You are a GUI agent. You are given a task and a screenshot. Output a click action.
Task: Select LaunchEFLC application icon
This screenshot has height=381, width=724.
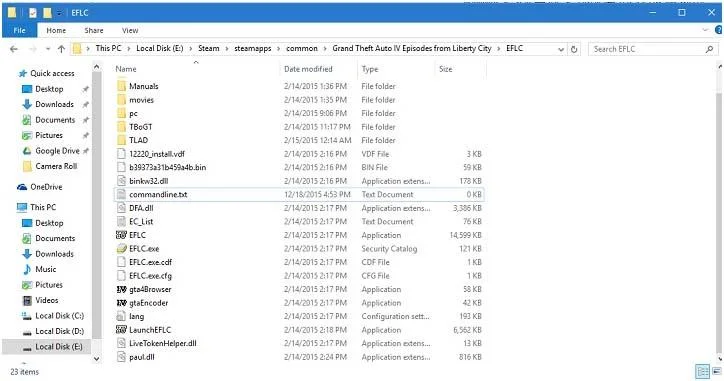(x=121, y=330)
